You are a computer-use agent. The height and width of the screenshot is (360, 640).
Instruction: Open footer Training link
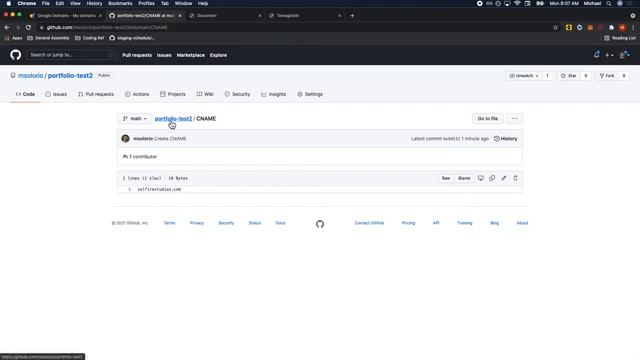pos(464,223)
